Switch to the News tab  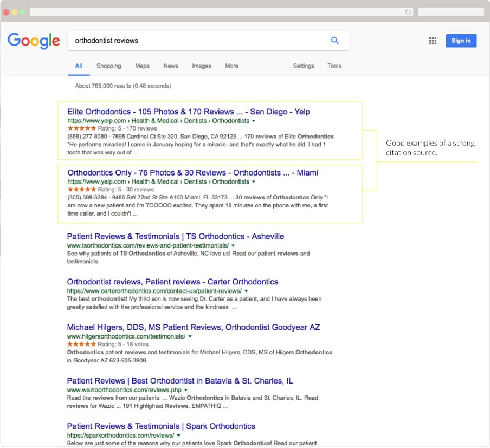[x=171, y=66]
